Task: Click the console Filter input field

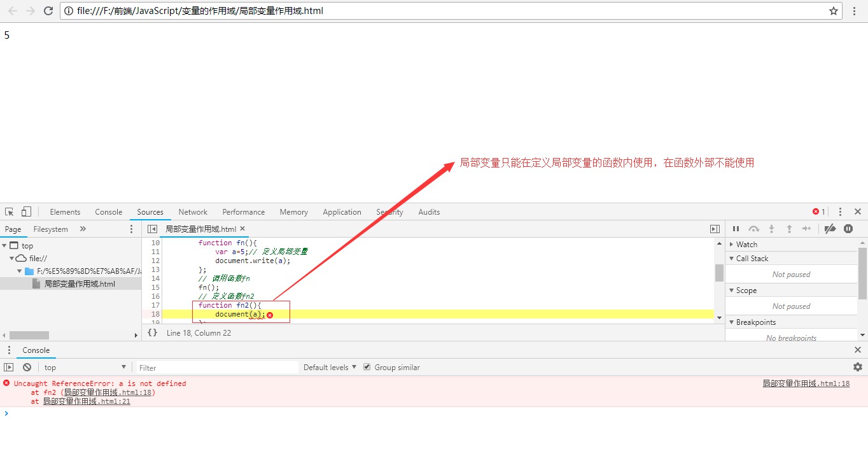Action: click(216, 368)
